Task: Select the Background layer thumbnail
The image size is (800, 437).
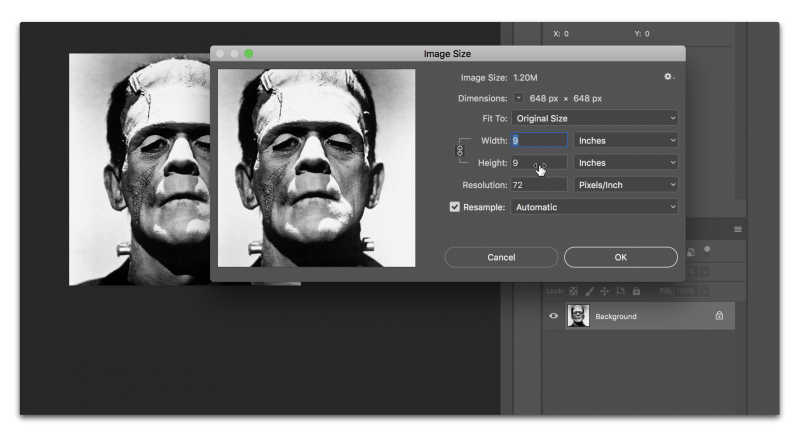Action: click(578, 316)
